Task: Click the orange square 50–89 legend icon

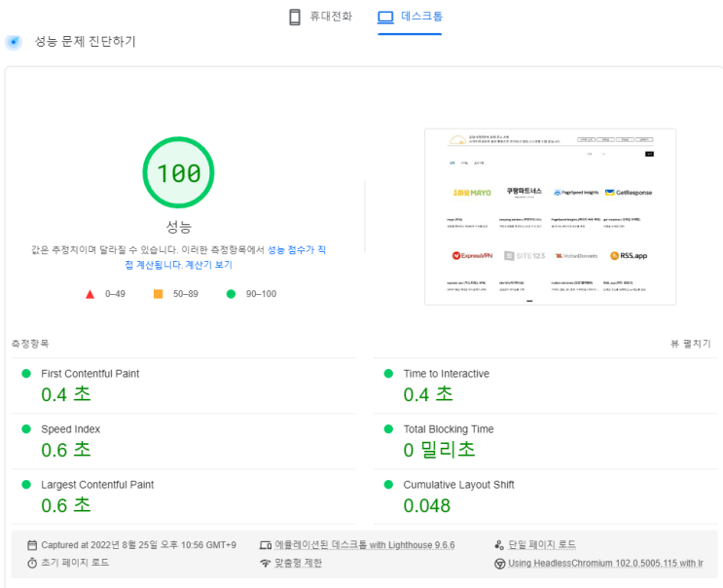Action: pos(158,294)
